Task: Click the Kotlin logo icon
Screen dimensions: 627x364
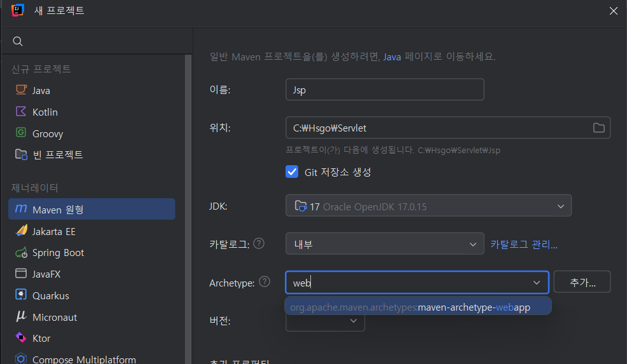Action: click(x=21, y=111)
